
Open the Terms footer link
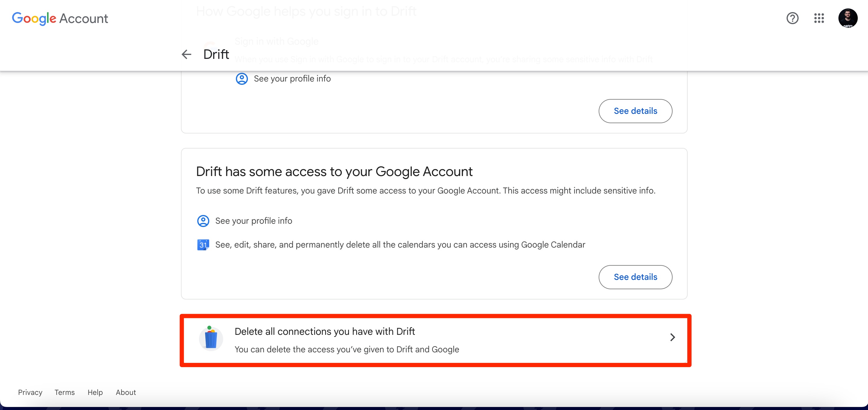[x=65, y=392]
